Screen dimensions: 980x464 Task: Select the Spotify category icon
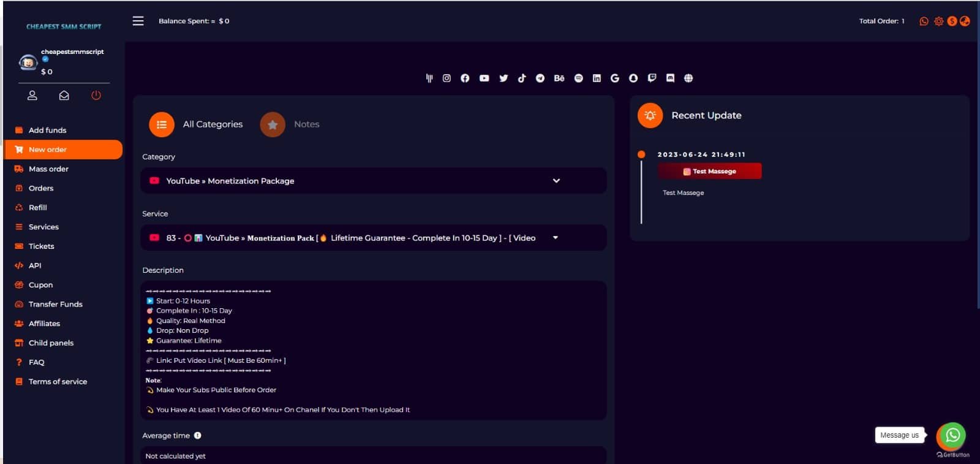click(578, 78)
